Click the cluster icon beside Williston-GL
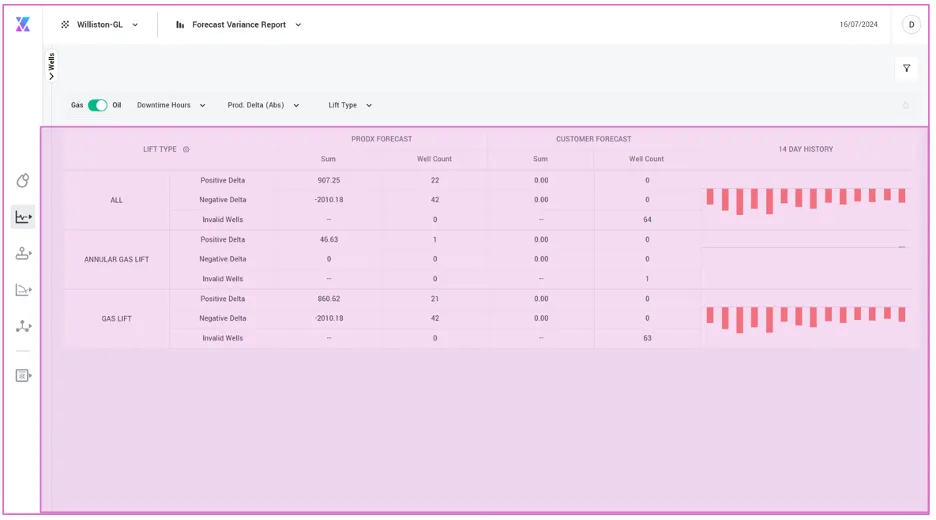 click(x=65, y=24)
